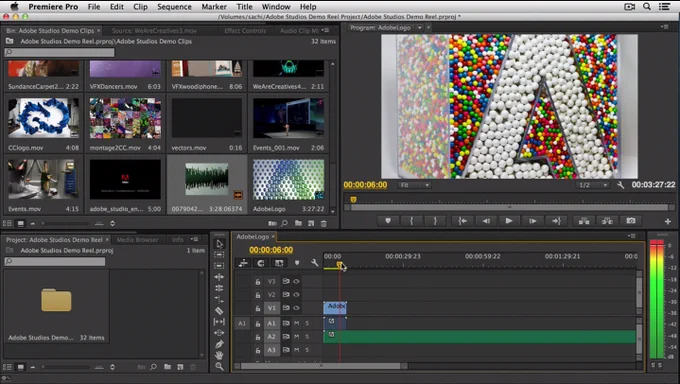
Task: Step forward one frame
Action: tap(533, 221)
